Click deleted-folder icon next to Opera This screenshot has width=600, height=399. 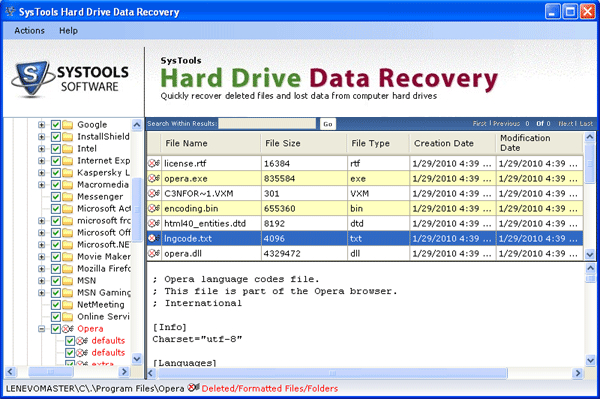click(68, 329)
